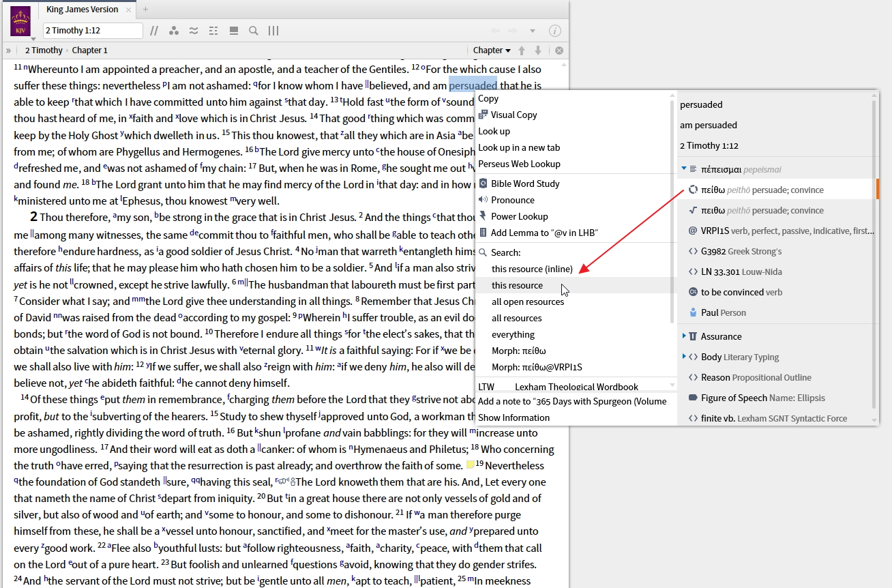
Task: Select the Figure of Speech Ellipsis row
Action: tap(775, 398)
